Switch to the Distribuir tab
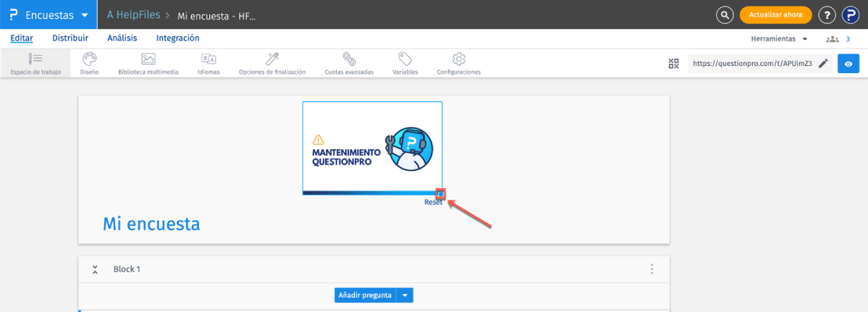Screen dimensions: 868x312 tap(70, 38)
